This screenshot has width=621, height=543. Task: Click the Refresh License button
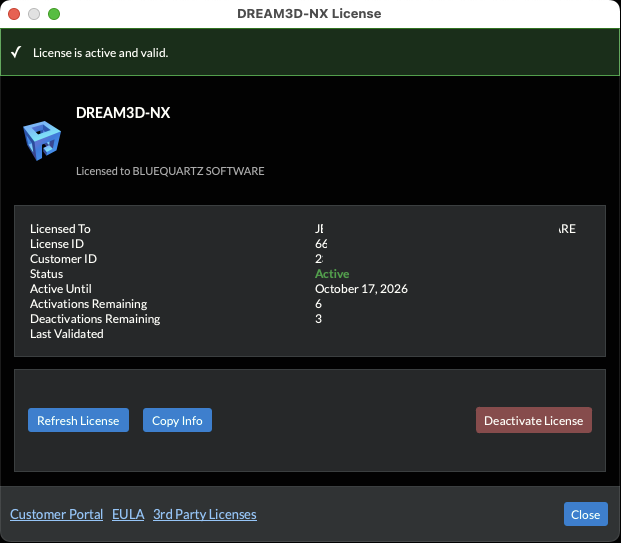(x=78, y=420)
